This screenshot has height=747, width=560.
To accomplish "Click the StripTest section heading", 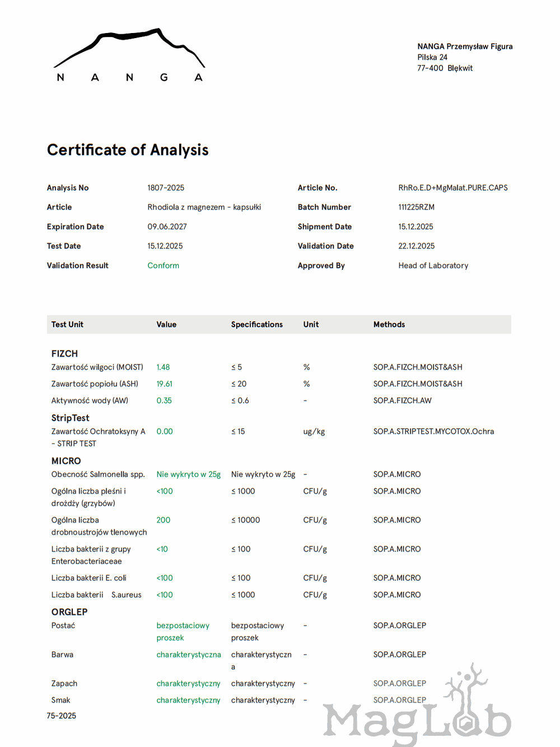I will coord(70,418).
